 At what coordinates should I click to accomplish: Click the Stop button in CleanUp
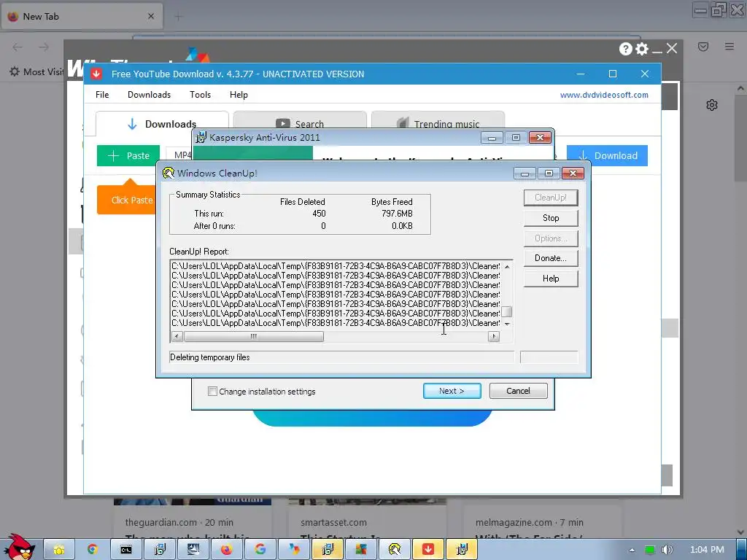(551, 217)
